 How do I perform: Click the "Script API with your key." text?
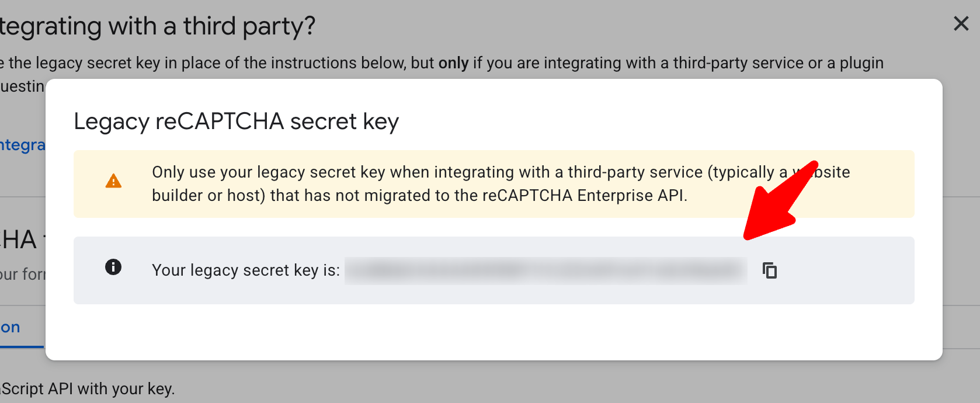pos(88,389)
